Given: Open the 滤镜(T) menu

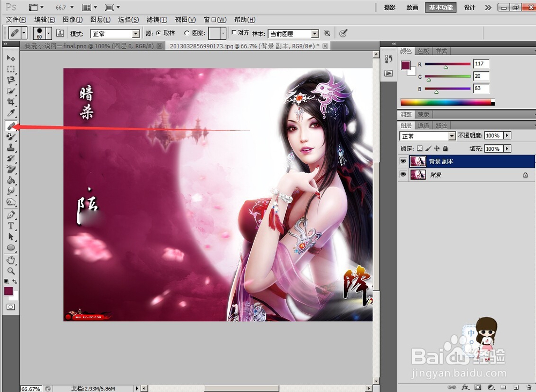Looking at the screenshot, I should coord(157,19).
